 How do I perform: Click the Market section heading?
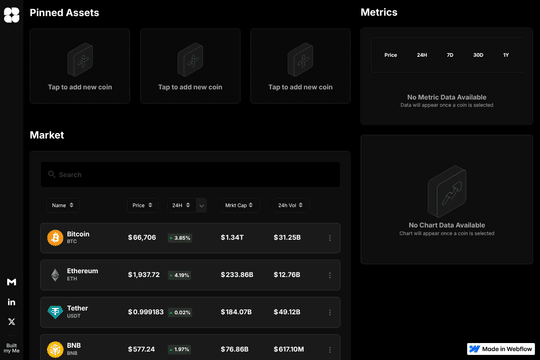click(x=47, y=135)
